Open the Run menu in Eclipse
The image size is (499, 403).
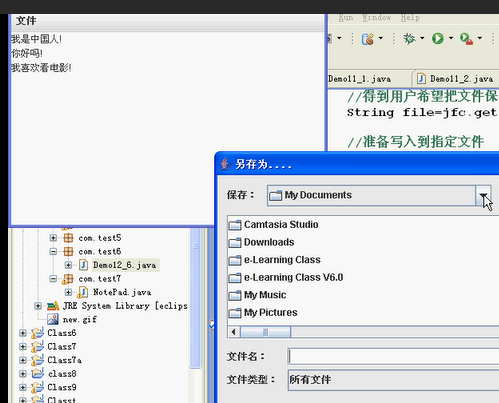[x=346, y=17]
